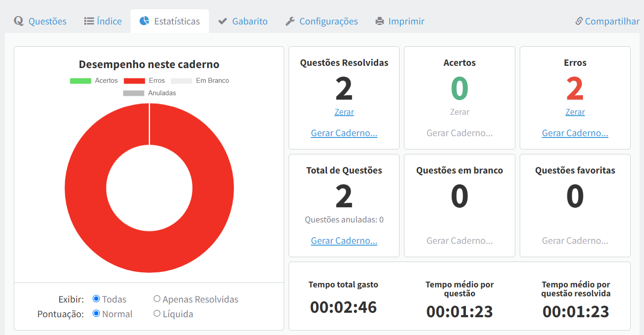This screenshot has width=644, height=335.
Task: Click the printer icon beside Imprimir
Action: click(x=379, y=21)
